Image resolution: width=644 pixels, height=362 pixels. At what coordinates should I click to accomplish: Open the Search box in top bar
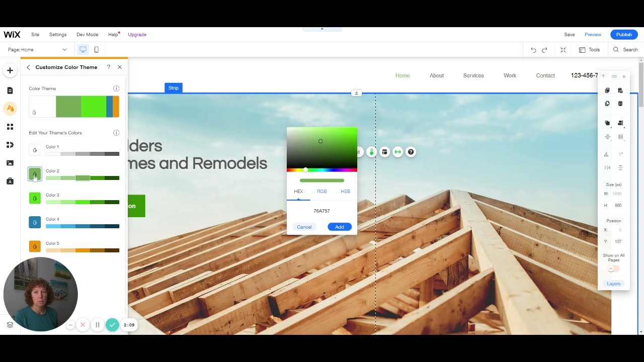[x=625, y=50]
